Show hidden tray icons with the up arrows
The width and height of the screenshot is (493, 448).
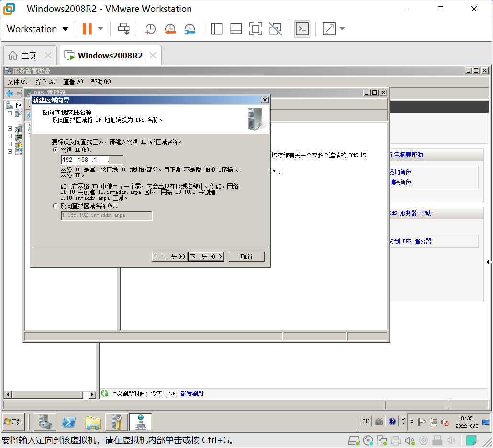tap(412, 422)
